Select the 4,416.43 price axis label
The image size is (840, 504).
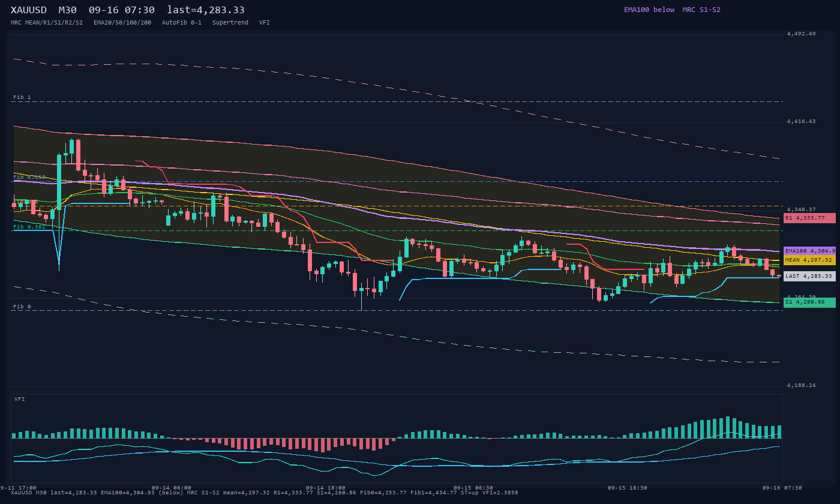tap(801, 122)
